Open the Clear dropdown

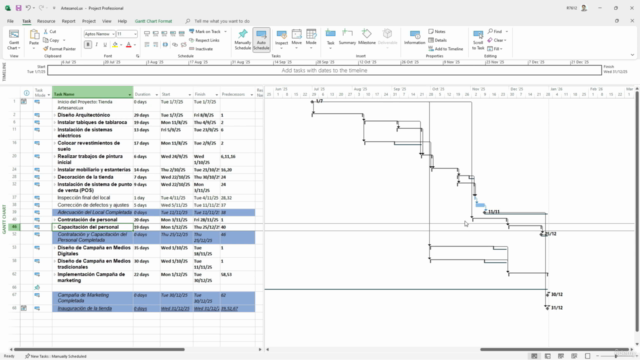click(497, 40)
